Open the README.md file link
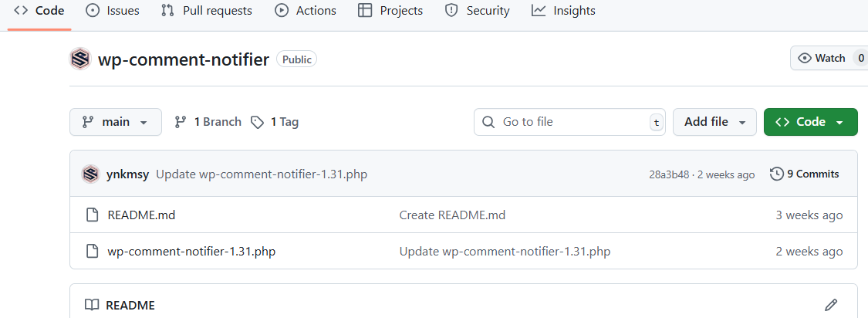 pos(141,215)
